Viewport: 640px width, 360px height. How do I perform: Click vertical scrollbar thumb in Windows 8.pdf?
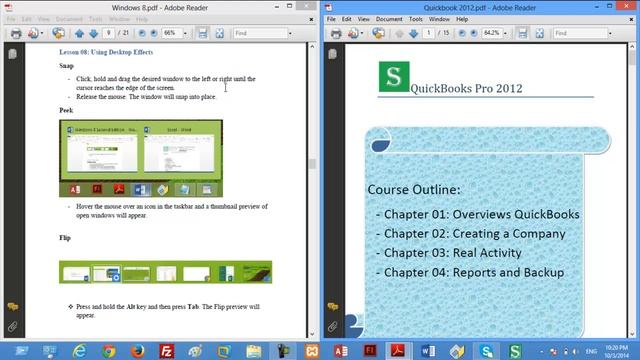(312, 164)
